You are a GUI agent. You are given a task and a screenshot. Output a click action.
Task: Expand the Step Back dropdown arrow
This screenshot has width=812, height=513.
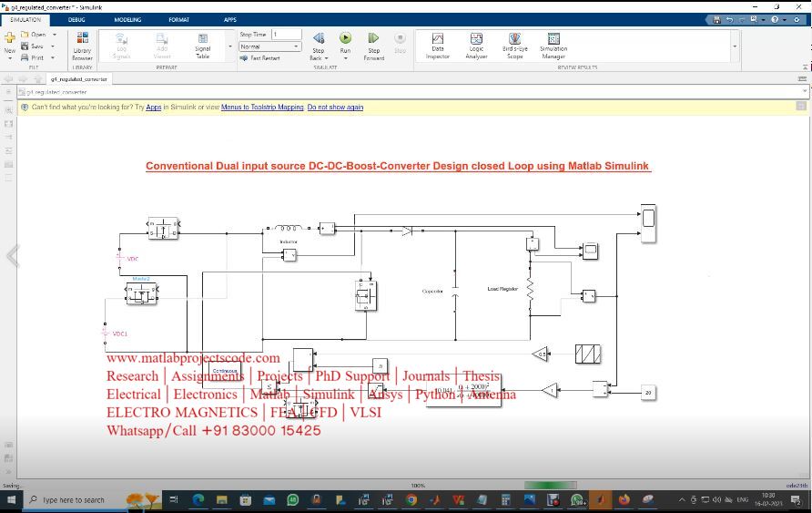[327, 58]
